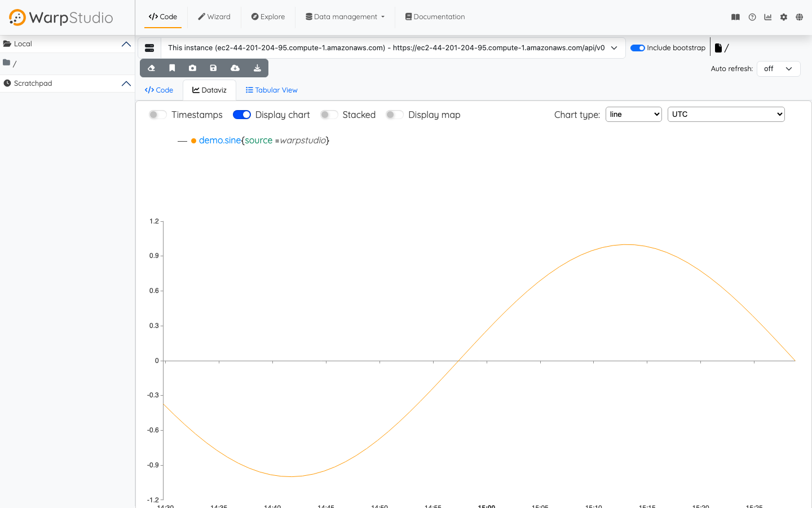The height and width of the screenshot is (508, 812).
Task: Click the WarpStudio logo
Action: click(x=61, y=17)
